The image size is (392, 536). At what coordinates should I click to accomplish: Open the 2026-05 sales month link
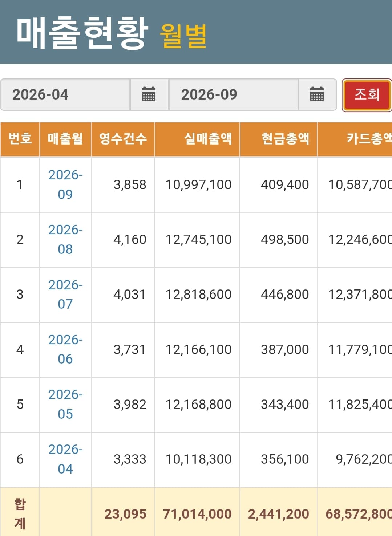tap(65, 404)
